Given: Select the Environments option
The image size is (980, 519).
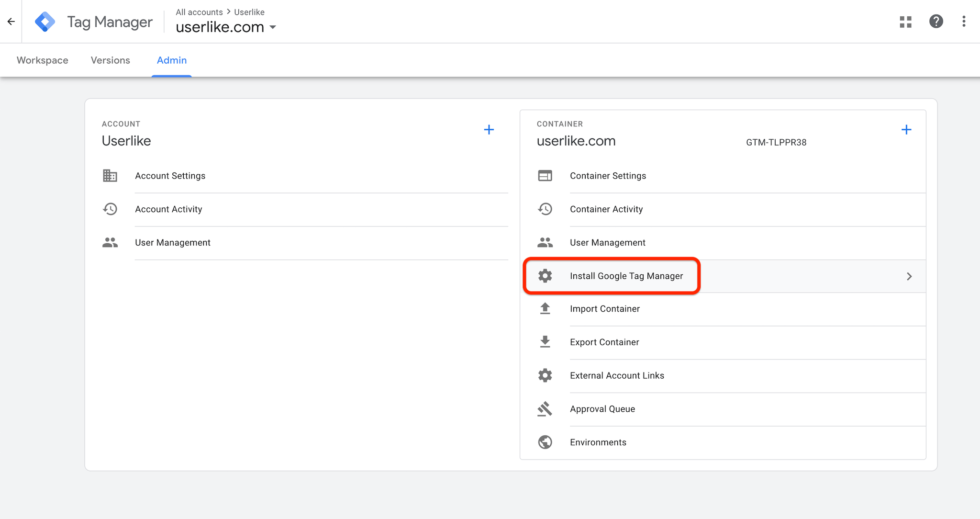Looking at the screenshot, I should click(x=598, y=442).
